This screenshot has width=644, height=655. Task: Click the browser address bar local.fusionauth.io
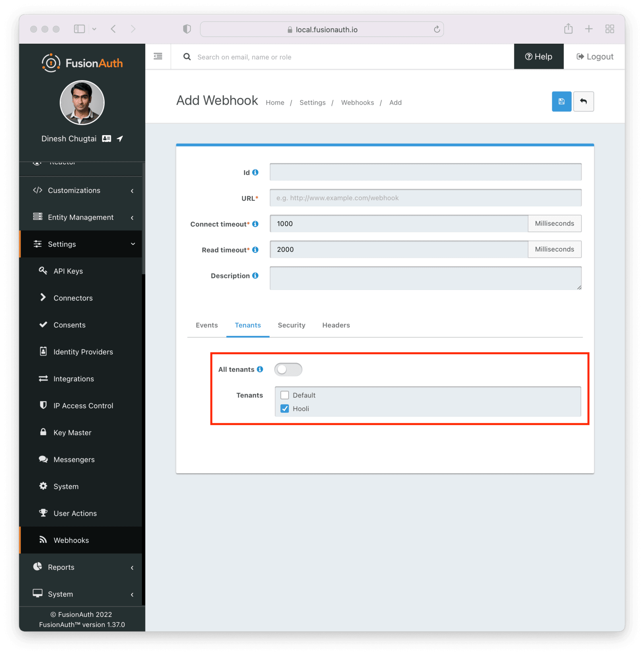(322, 29)
